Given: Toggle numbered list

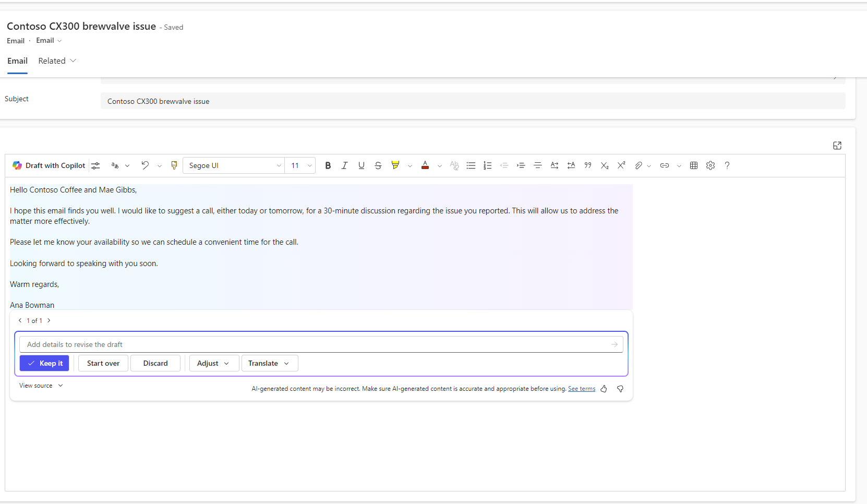Looking at the screenshot, I should click(x=488, y=165).
